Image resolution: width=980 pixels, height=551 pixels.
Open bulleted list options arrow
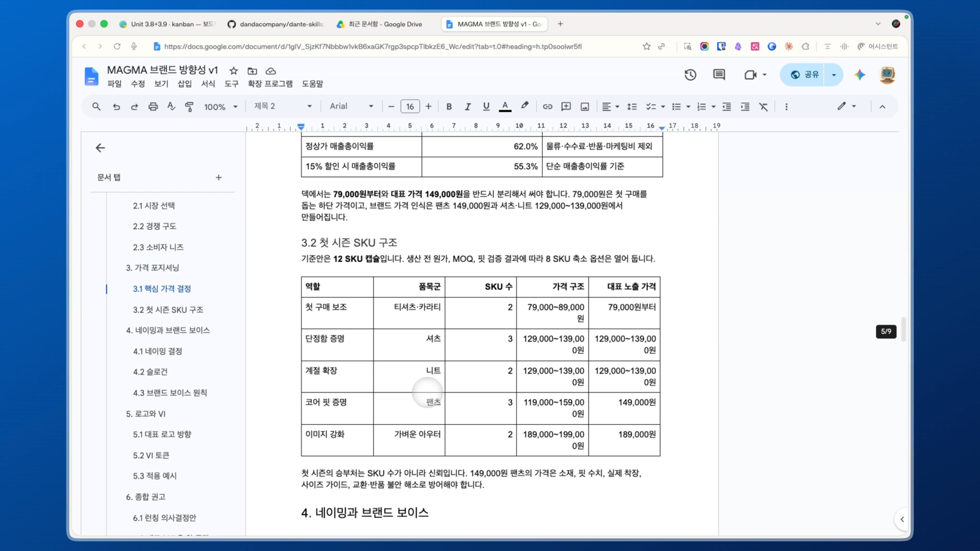(688, 107)
